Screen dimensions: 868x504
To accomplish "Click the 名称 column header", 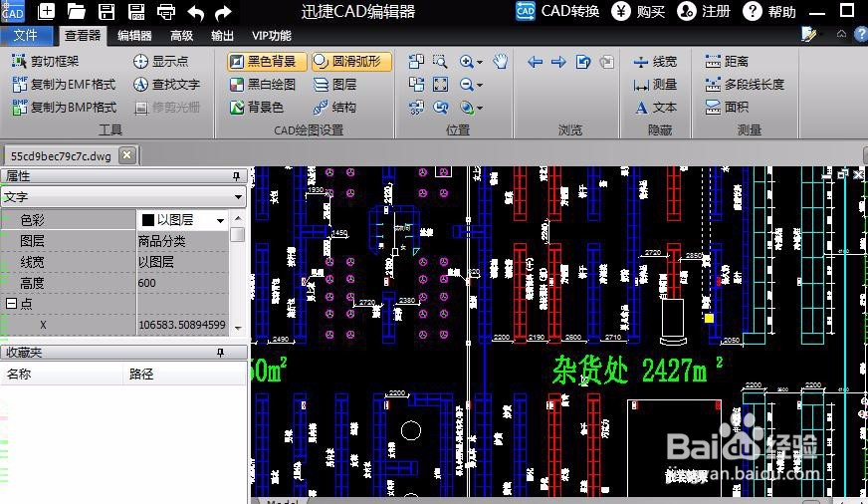I will [19, 374].
